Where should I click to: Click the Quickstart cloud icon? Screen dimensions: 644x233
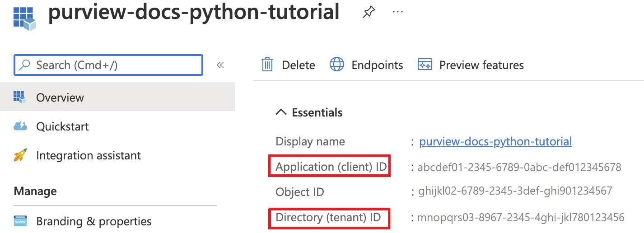coord(20,126)
